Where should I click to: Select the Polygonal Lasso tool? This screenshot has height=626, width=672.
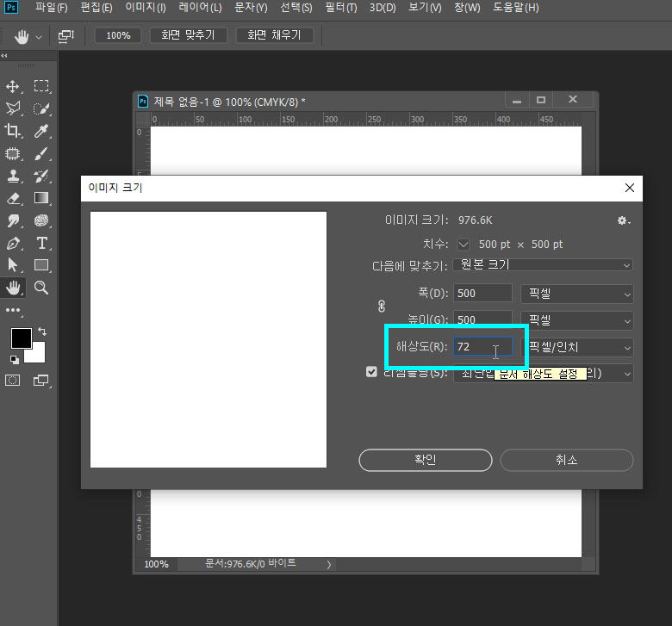(x=13, y=108)
